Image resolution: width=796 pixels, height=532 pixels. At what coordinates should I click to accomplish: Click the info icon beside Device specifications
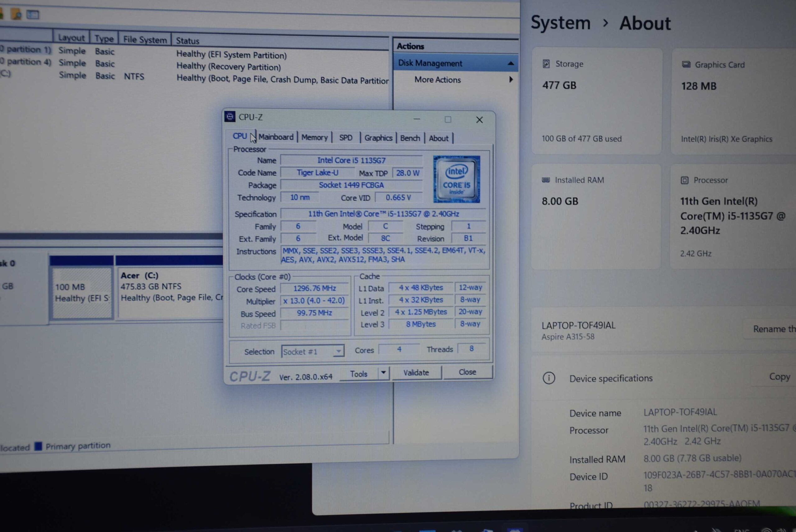[549, 378]
